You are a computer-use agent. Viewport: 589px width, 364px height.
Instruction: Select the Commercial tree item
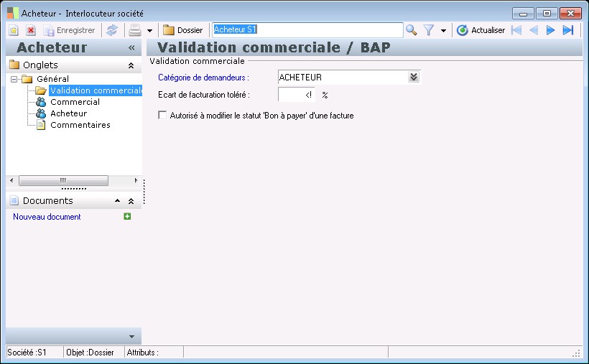click(x=75, y=102)
